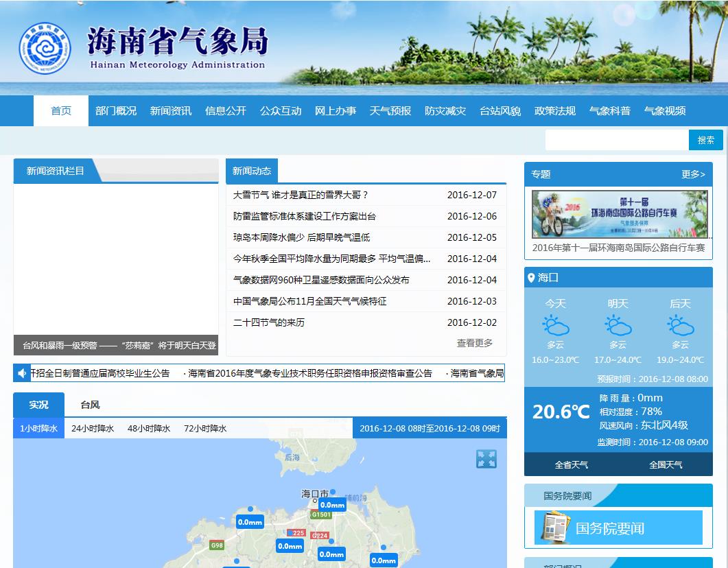The height and width of the screenshot is (568, 728).
Task: Click the map time range 2016-12-08 08时至09时
Action: coord(430,428)
